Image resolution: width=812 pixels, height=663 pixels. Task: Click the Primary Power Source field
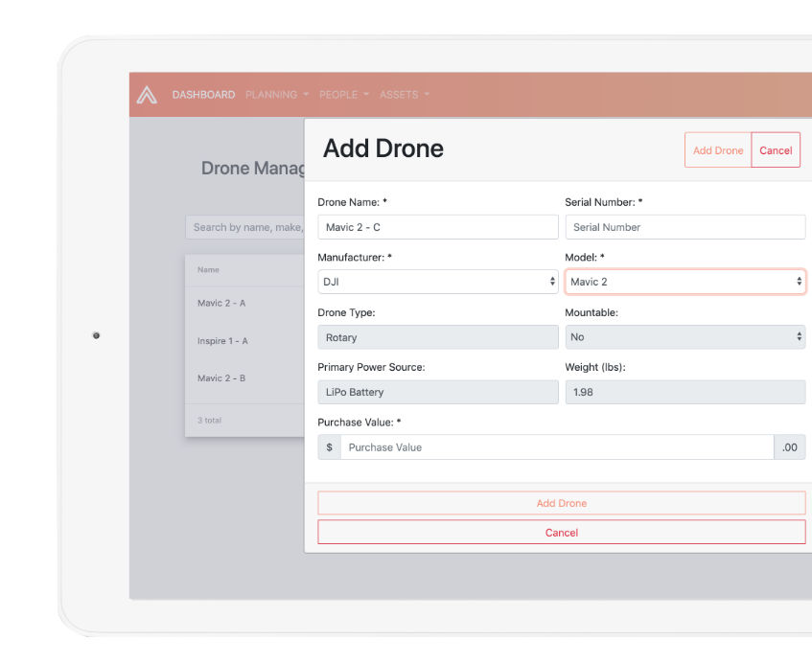click(x=438, y=392)
